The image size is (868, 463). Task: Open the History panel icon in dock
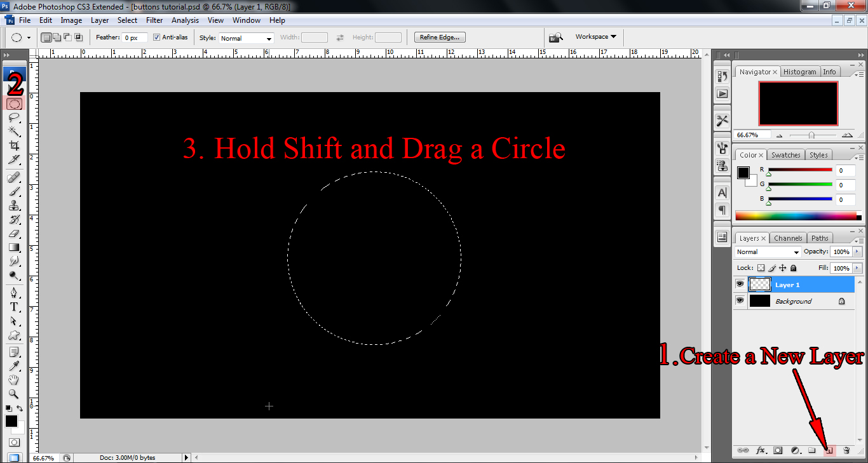click(x=722, y=77)
